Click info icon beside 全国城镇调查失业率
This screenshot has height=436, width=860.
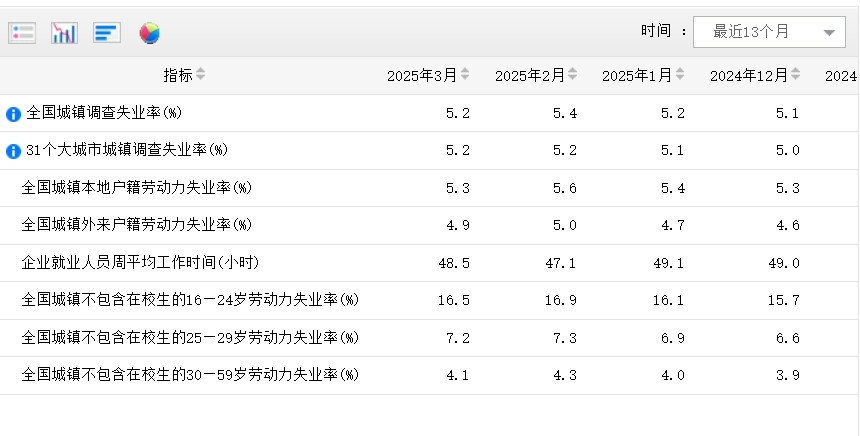13,114
